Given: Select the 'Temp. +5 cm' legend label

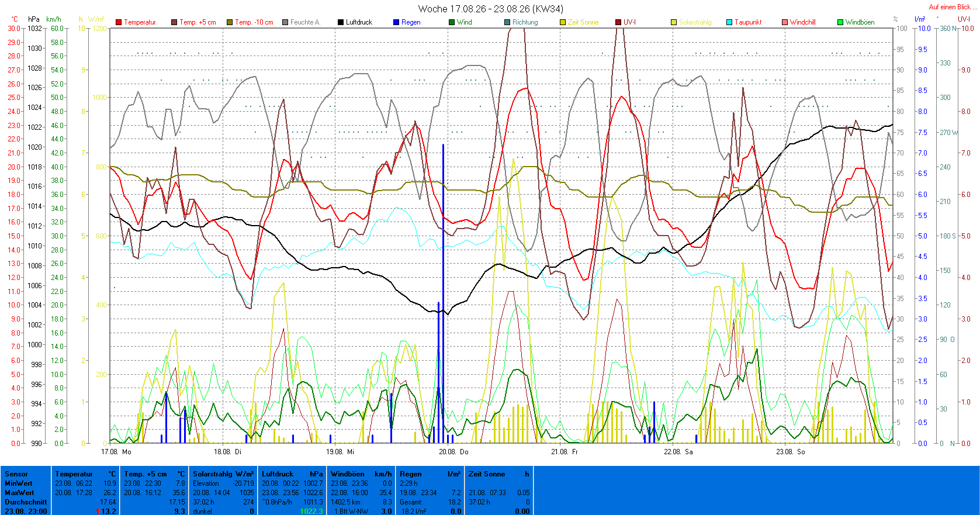Looking at the screenshot, I should coord(198,22).
